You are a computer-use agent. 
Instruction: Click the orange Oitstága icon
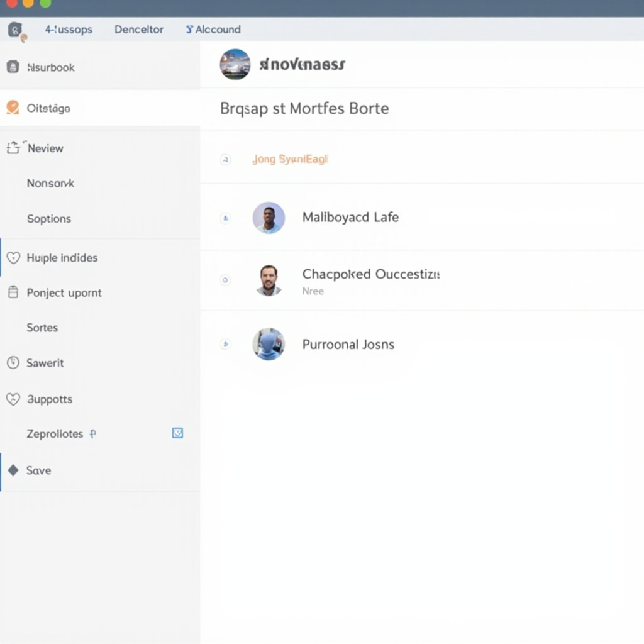tap(13, 108)
